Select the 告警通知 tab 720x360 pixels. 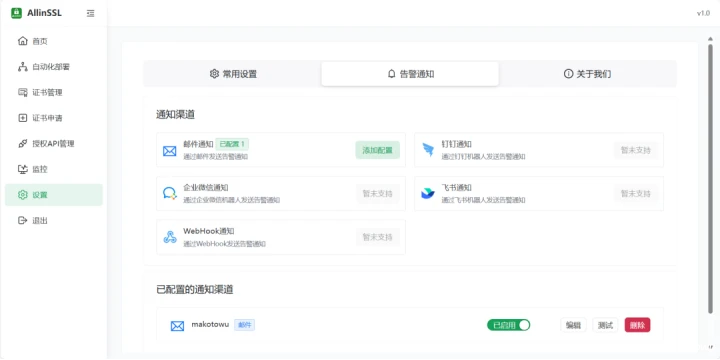tap(410, 74)
